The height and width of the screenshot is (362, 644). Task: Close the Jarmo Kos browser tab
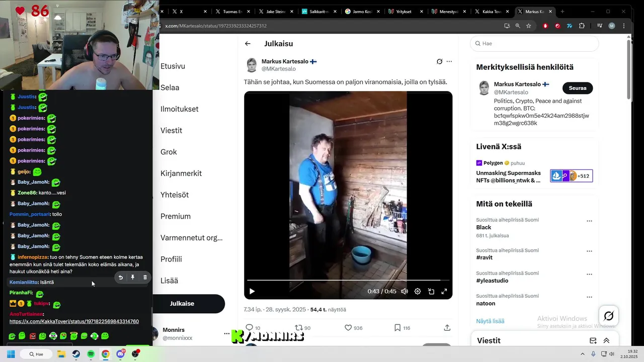(377, 11)
